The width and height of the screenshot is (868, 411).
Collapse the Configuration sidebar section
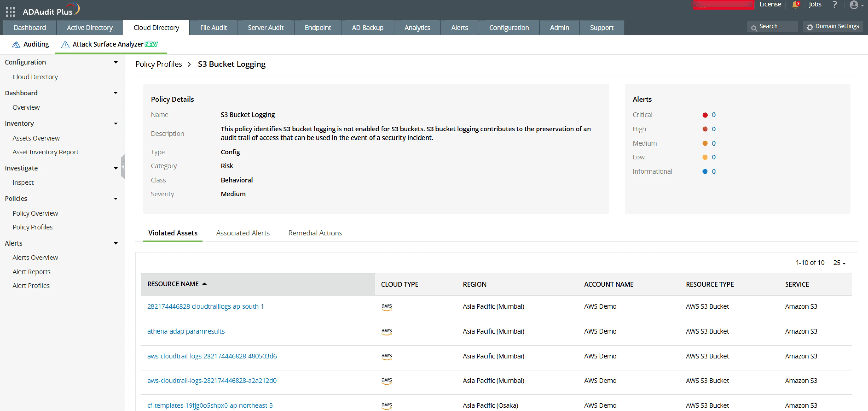pyautogui.click(x=116, y=62)
